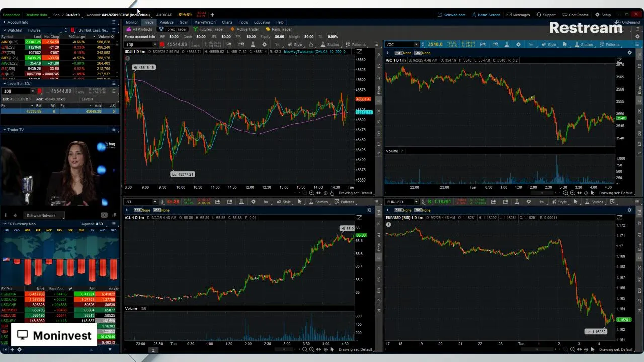Open the Watchlist panel menu icon

point(114,30)
